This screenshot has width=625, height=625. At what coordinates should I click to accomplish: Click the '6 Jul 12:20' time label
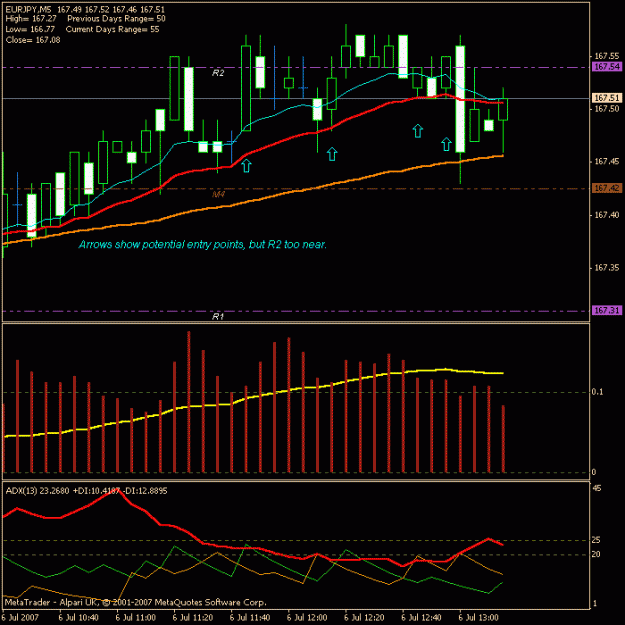[364, 618]
